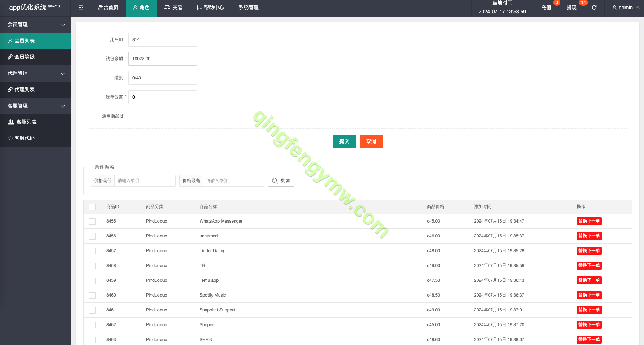
Task: Open the 帮助中心 top menu
Action: [210, 8]
